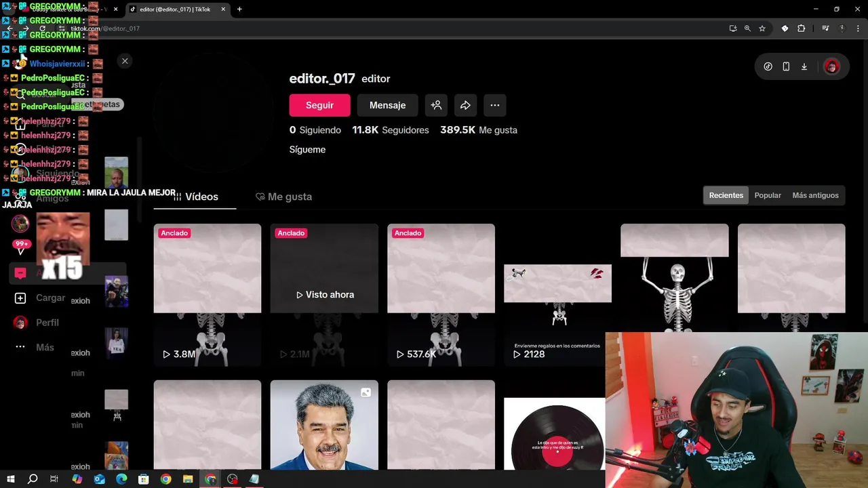
Task: Click the editor._017 username heading
Action: [322, 79]
